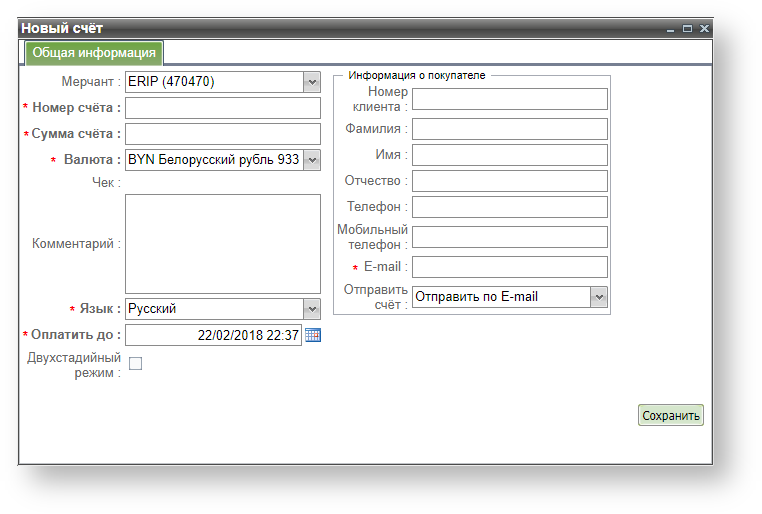Select the Оплатить до date field
This screenshot has width=762, height=514.
click(x=213, y=335)
